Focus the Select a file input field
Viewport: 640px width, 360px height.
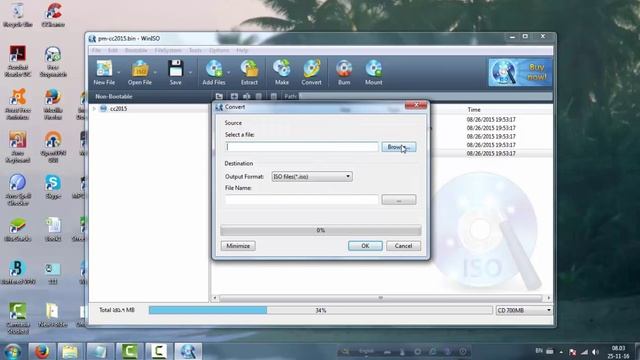(302, 147)
